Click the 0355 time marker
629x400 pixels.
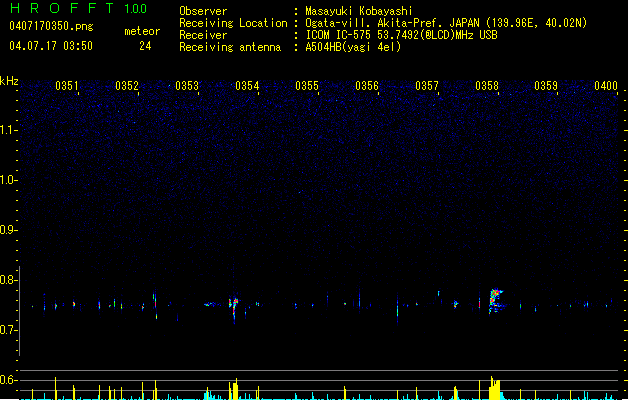pos(307,86)
